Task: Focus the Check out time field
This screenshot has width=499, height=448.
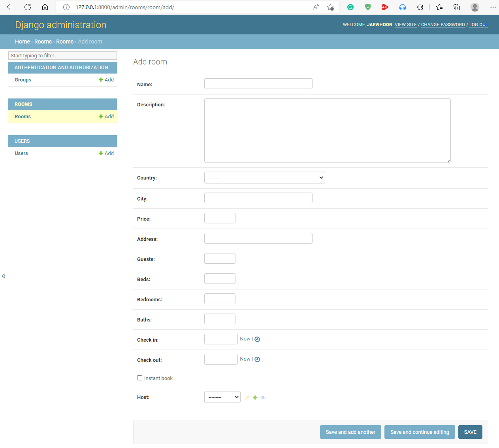Action: (221, 359)
